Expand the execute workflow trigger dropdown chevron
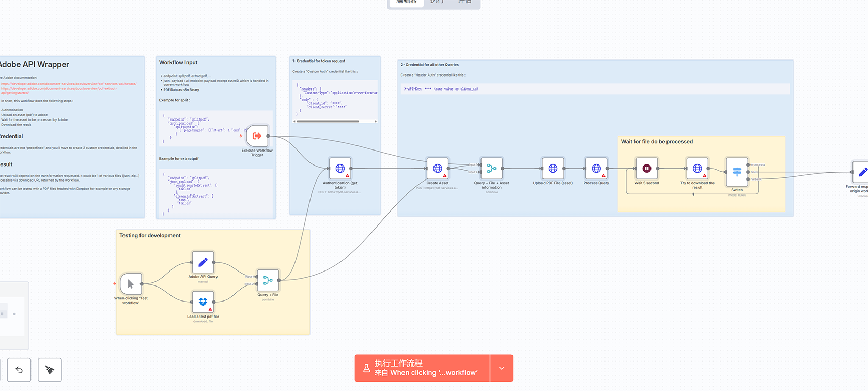Image resolution: width=868 pixels, height=391 pixels. pos(502,368)
